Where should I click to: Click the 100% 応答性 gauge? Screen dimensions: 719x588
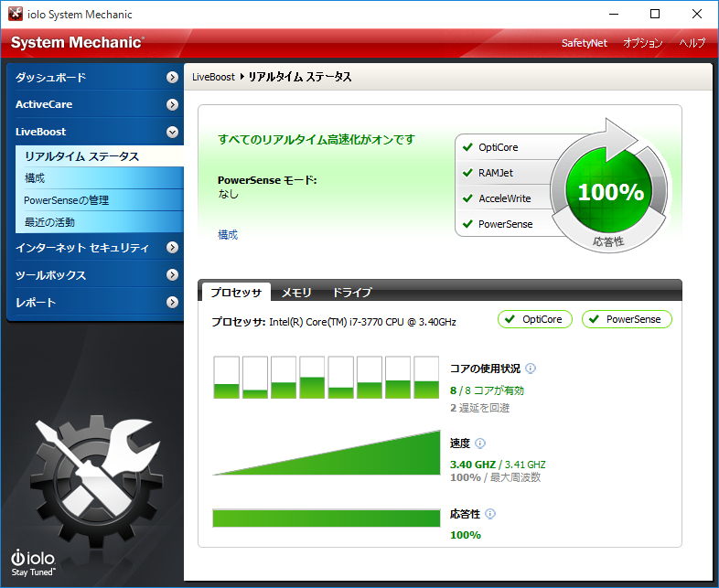(609, 191)
